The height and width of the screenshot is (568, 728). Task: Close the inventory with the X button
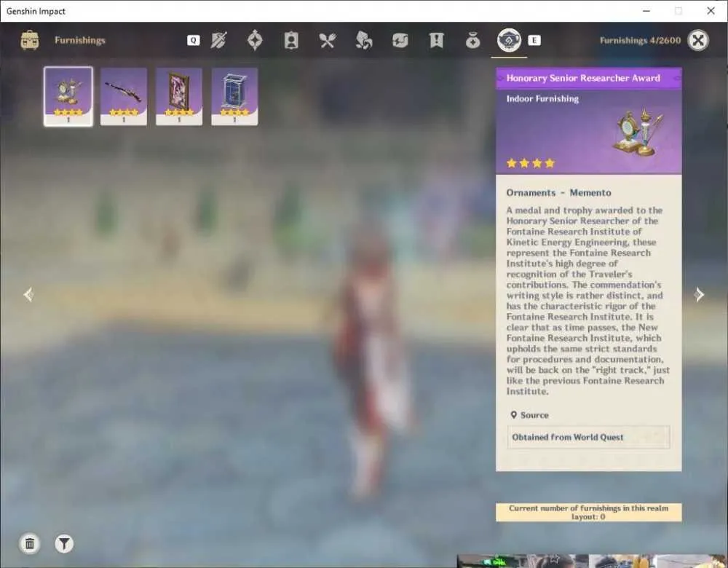point(698,40)
